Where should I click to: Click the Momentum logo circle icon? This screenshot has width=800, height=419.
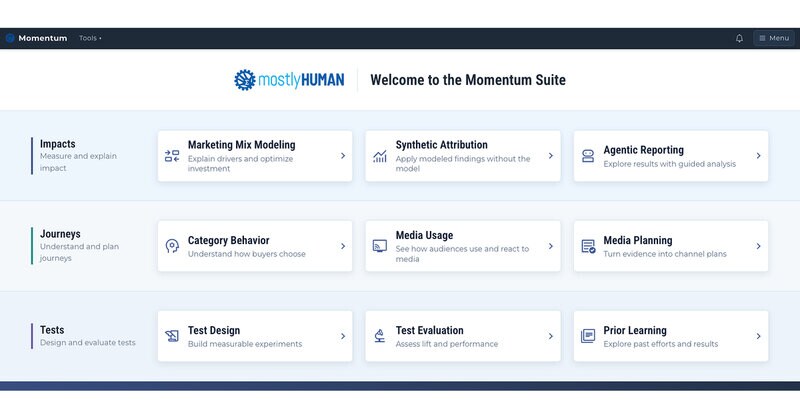[x=10, y=38]
